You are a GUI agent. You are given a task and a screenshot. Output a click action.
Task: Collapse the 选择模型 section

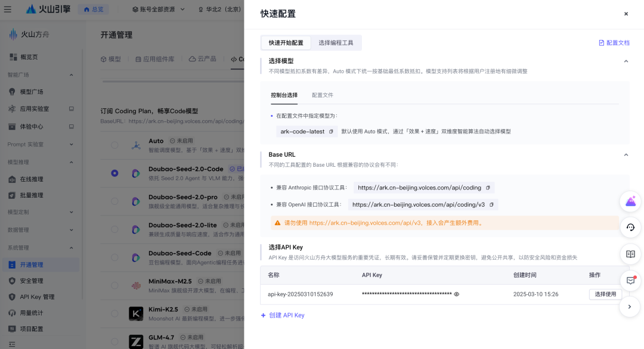point(626,61)
